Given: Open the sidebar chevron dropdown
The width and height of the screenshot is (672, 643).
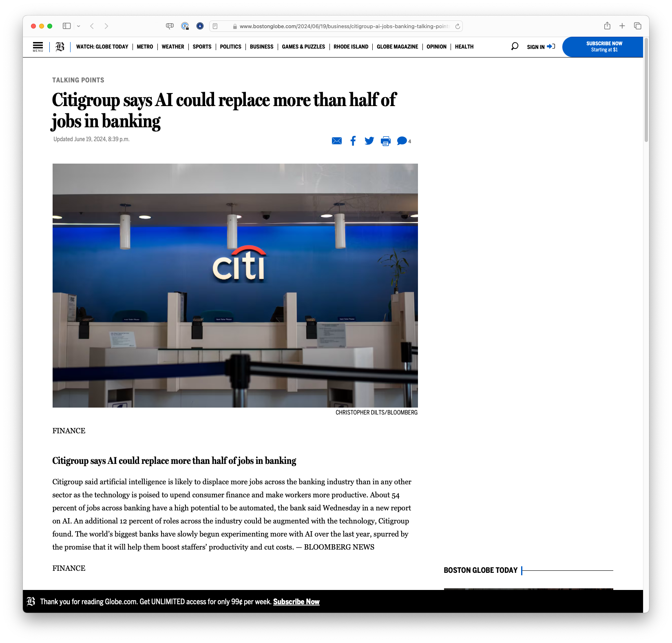Looking at the screenshot, I should coord(79,26).
